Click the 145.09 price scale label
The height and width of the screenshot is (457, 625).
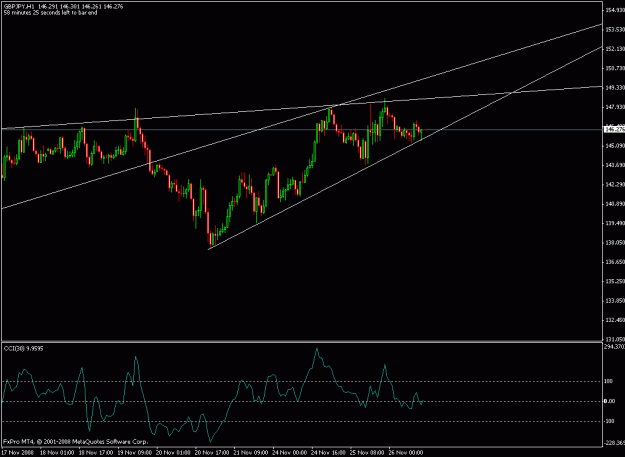pyautogui.click(x=615, y=145)
